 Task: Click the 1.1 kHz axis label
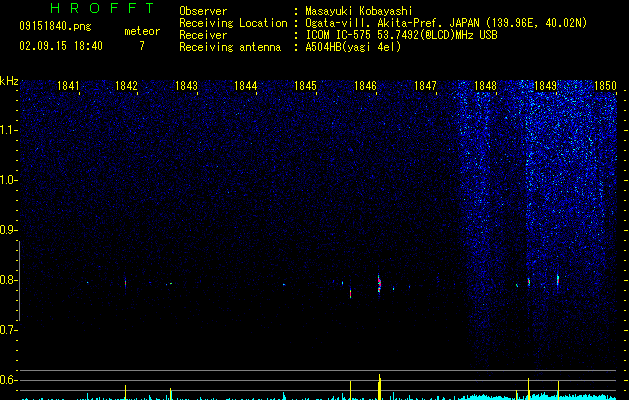pos(8,130)
